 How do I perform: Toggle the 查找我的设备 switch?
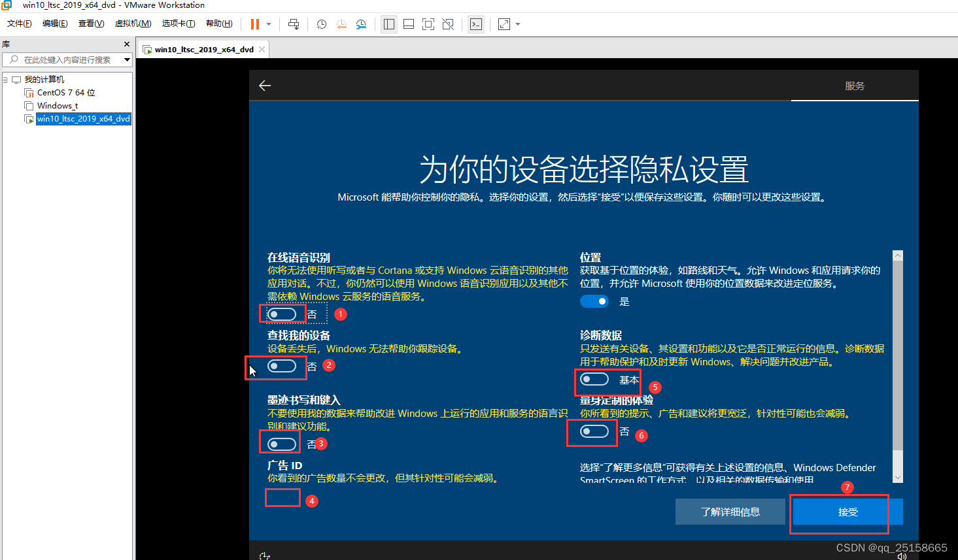282,366
